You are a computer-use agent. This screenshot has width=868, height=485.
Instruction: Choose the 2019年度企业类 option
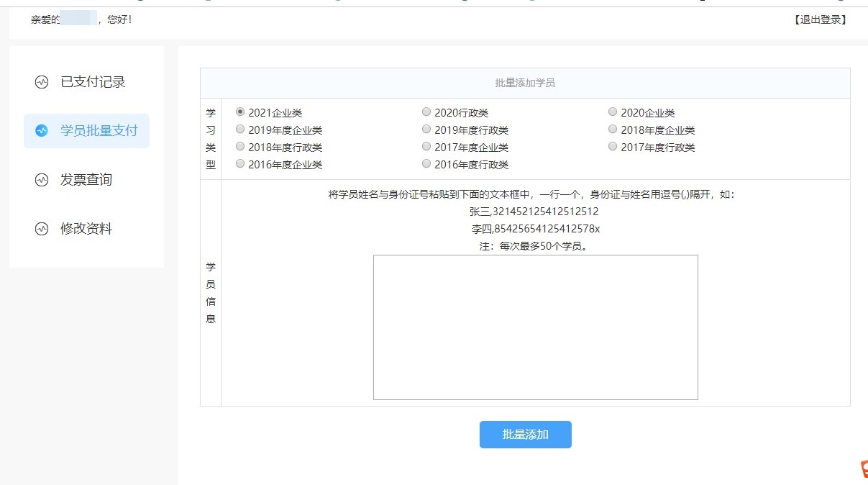point(240,130)
